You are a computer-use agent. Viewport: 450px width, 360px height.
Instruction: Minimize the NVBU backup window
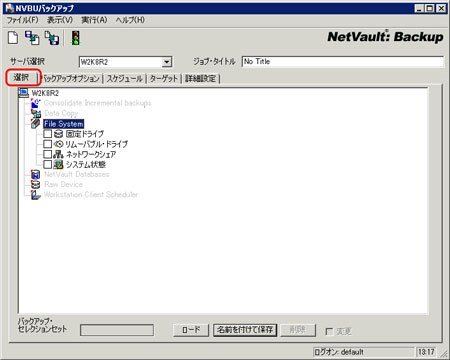click(x=420, y=8)
